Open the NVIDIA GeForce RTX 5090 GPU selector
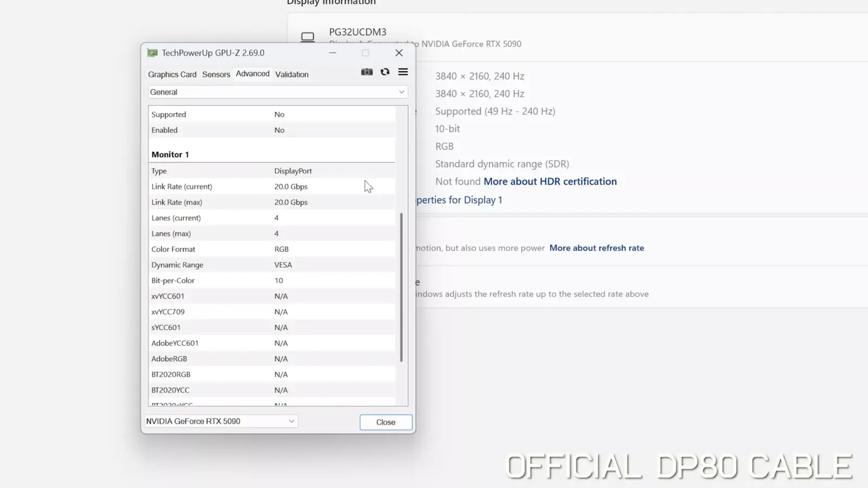This screenshot has height=488, width=868. 221,421
